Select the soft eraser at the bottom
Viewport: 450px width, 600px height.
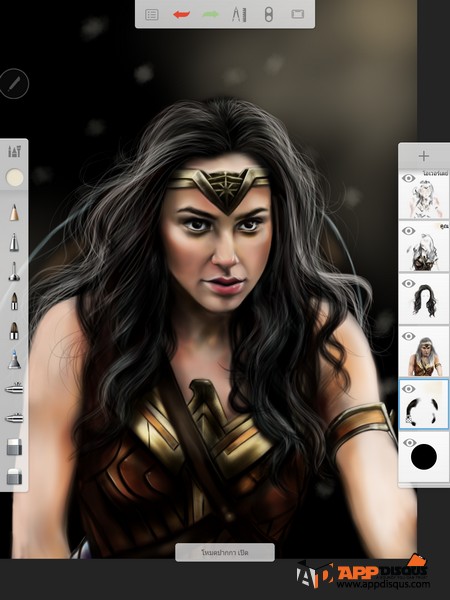(x=14, y=476)
